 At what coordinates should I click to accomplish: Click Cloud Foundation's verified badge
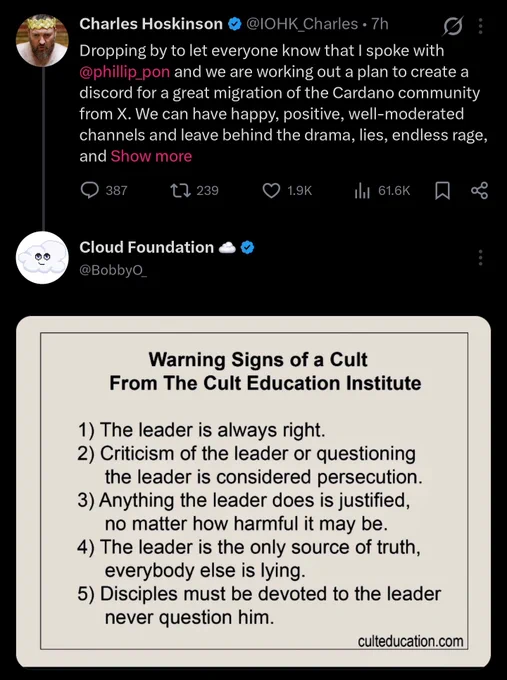[x=247, y=248]
